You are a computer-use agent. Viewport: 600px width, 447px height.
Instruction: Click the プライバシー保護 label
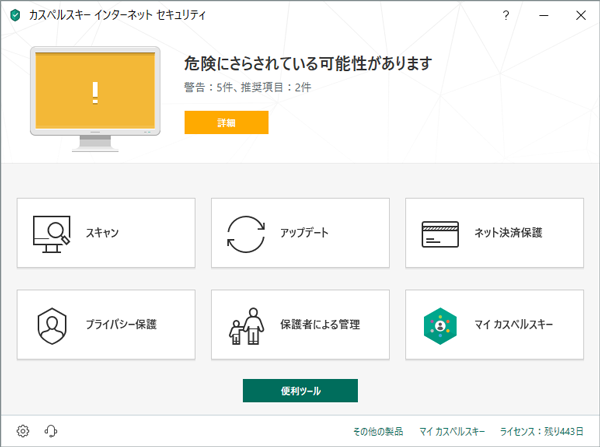tap(121, 325)
